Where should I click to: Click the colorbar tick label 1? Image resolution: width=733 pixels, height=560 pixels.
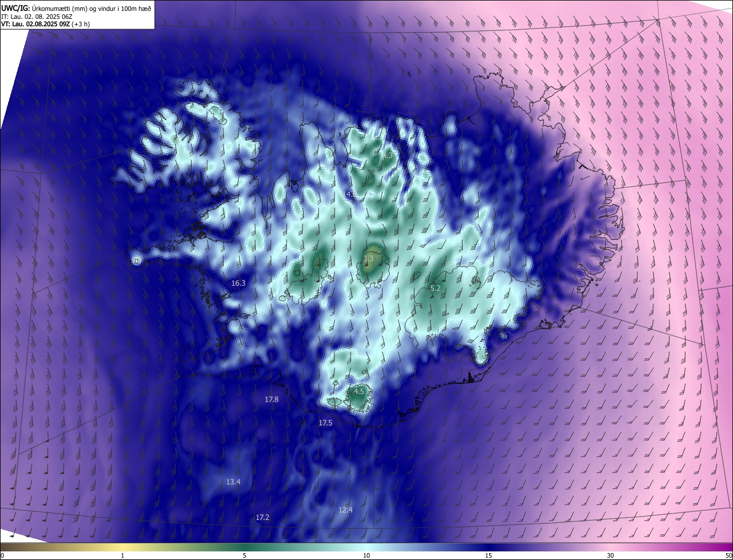click(x=123, y=555)
